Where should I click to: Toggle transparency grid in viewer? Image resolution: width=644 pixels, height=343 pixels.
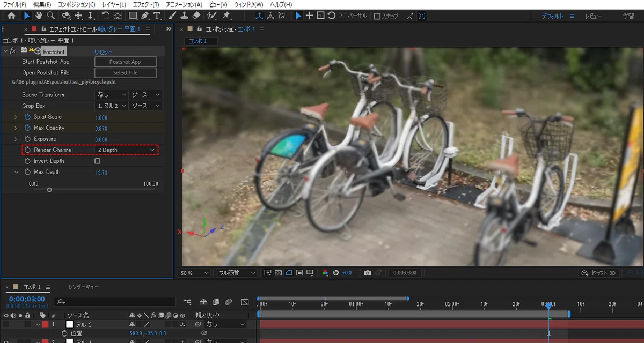coord(278,273)
